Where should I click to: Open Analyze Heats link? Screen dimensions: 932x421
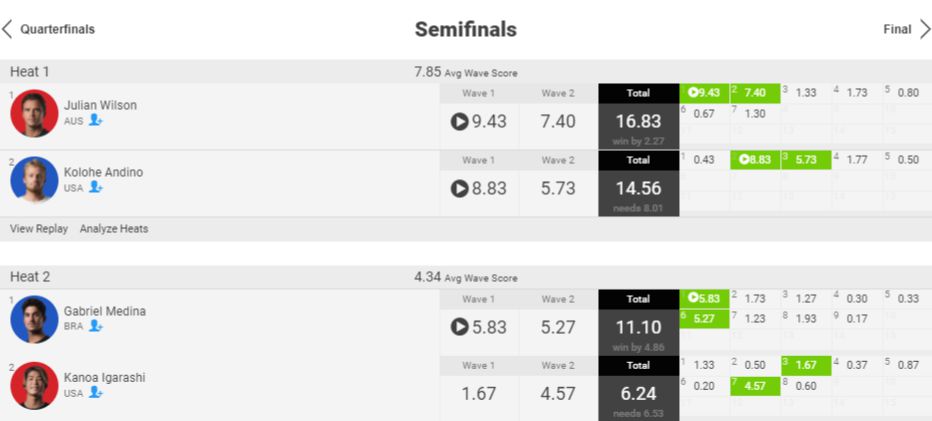coord(114,229)
